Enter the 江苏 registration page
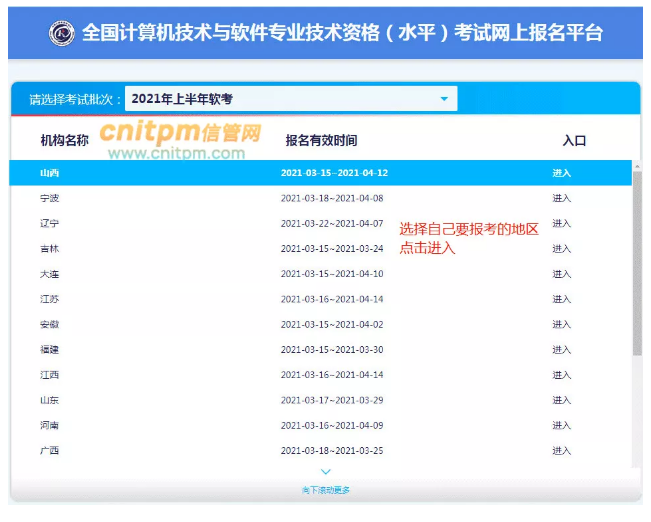 (x=562, y=299)
